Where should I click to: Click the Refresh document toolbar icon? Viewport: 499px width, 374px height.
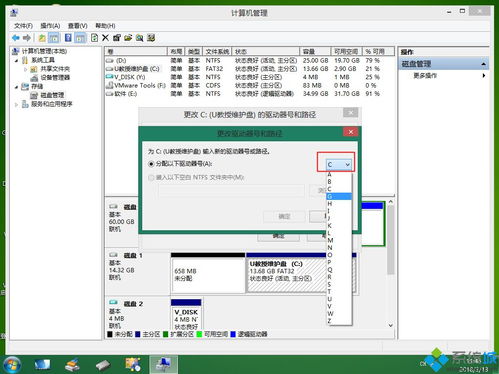tap(94, 38)
